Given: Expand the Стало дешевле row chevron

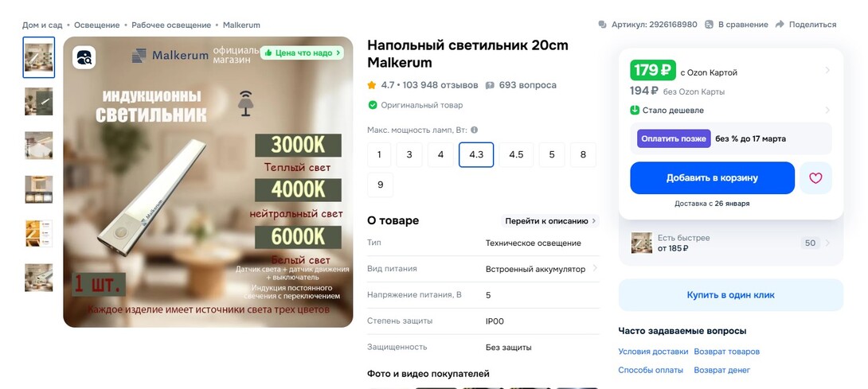Looking at the screenshot, I should (x=827, y=110).
